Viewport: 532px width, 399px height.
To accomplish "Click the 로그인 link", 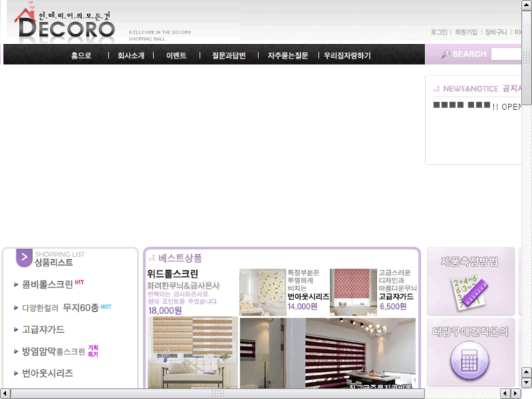I will [439, 32].
